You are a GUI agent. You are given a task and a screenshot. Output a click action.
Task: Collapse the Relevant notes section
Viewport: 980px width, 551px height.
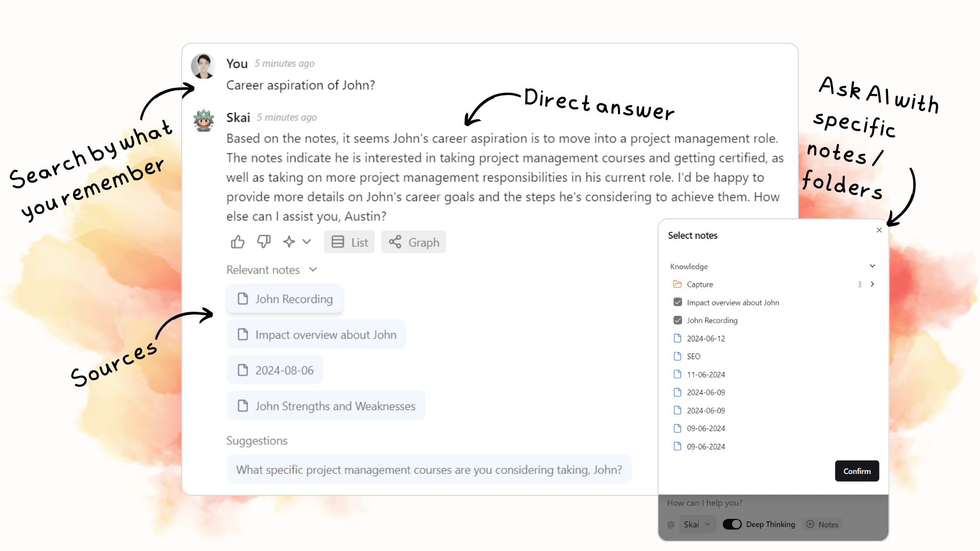313,269
